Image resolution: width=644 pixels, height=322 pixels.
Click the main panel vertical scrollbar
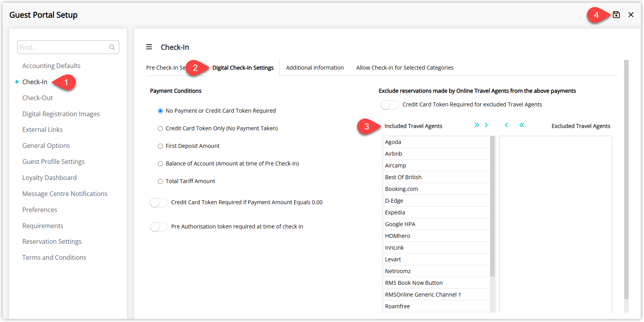click(626, 180)
